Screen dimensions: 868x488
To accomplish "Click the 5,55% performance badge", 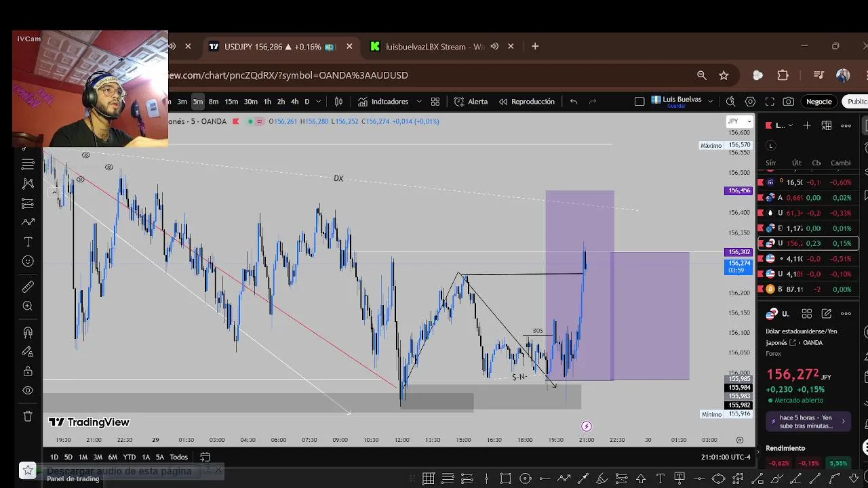I will [x=838, y=464].
